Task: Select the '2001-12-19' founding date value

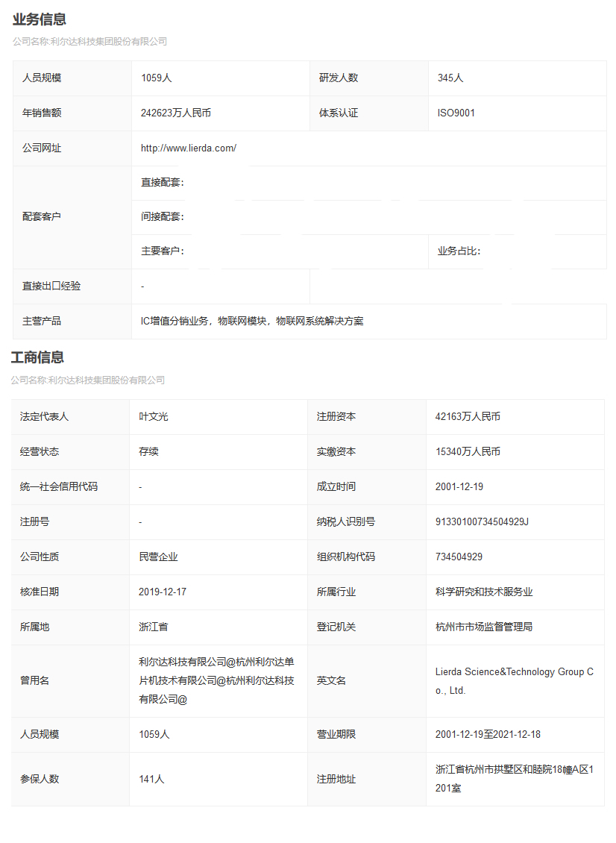Action: (459, 486)
